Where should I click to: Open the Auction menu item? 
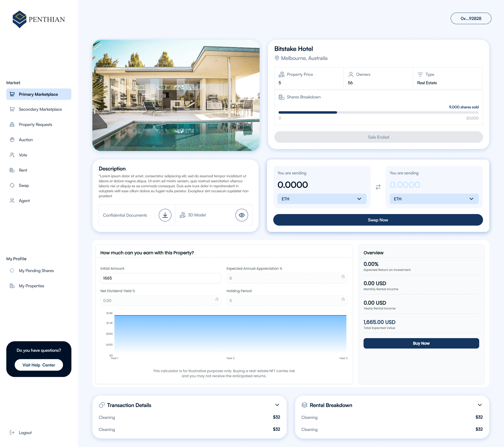click(39, 140)
